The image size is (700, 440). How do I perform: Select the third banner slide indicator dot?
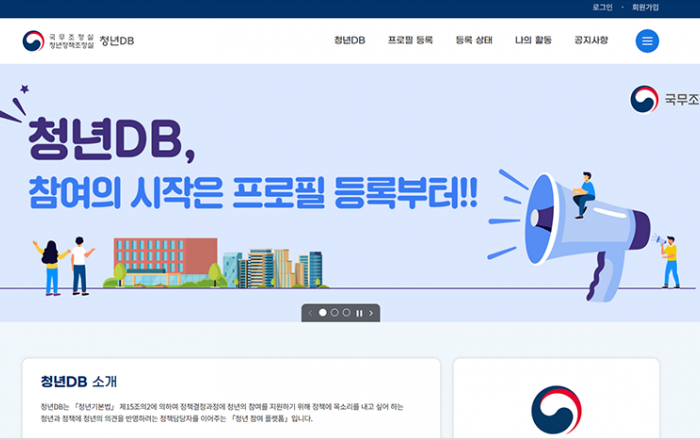(347, 313)
